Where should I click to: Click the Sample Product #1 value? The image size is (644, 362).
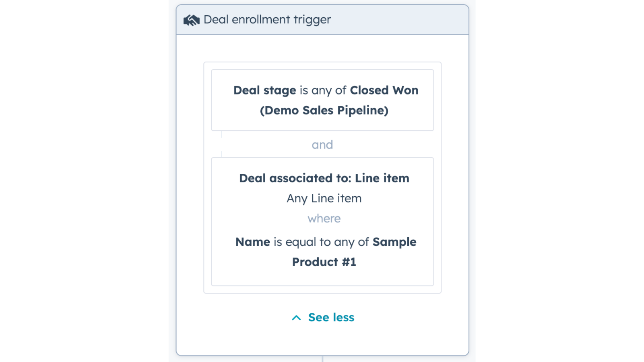coord(394,242)
